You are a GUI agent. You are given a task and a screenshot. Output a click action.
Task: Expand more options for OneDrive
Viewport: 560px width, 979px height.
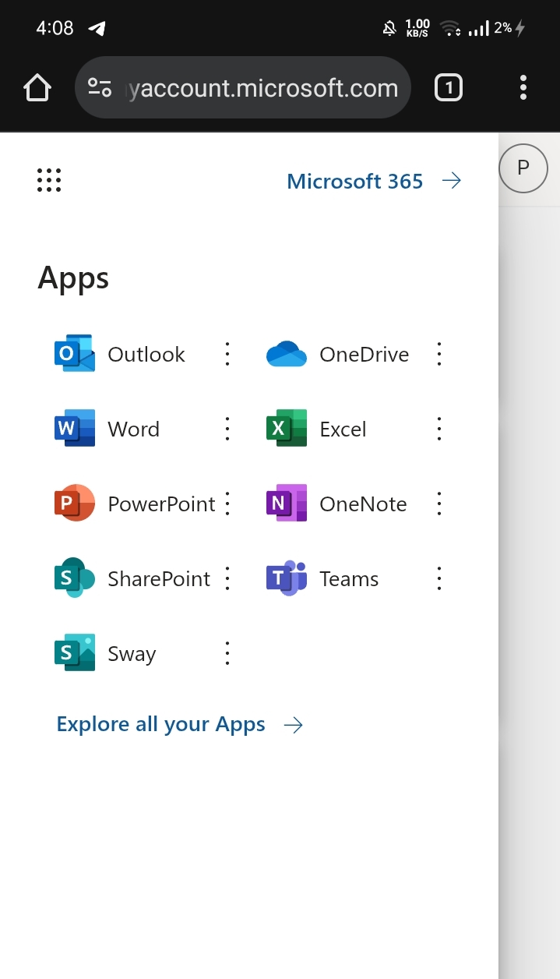pos(439,354)
